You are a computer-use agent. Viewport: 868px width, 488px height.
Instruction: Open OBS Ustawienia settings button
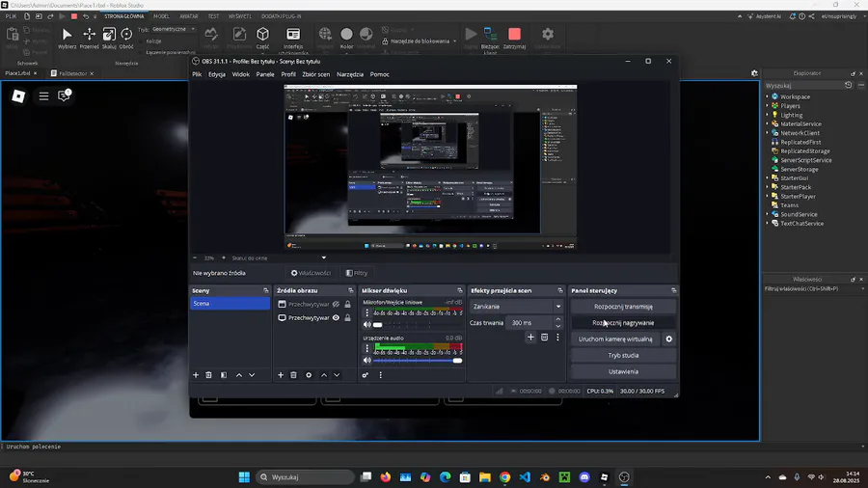(623, 372)
